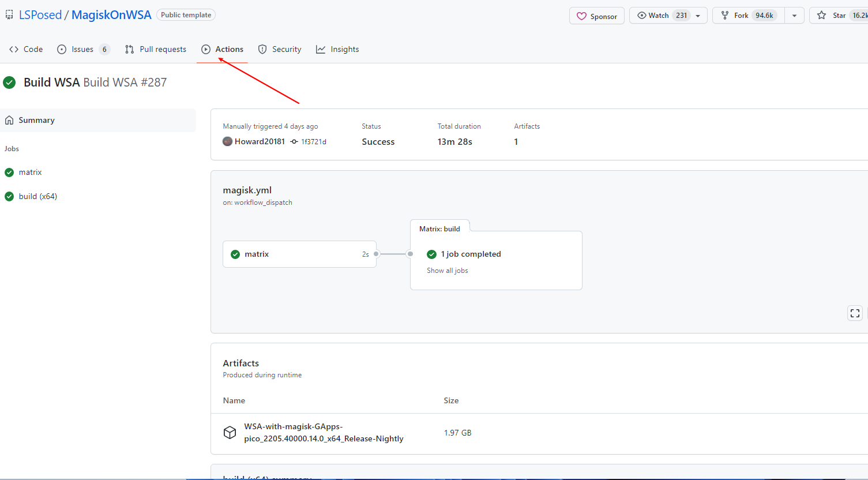Click the green check next to sidebar matrix job
Viewport: 868px width, 480px height.
point(9,172)
